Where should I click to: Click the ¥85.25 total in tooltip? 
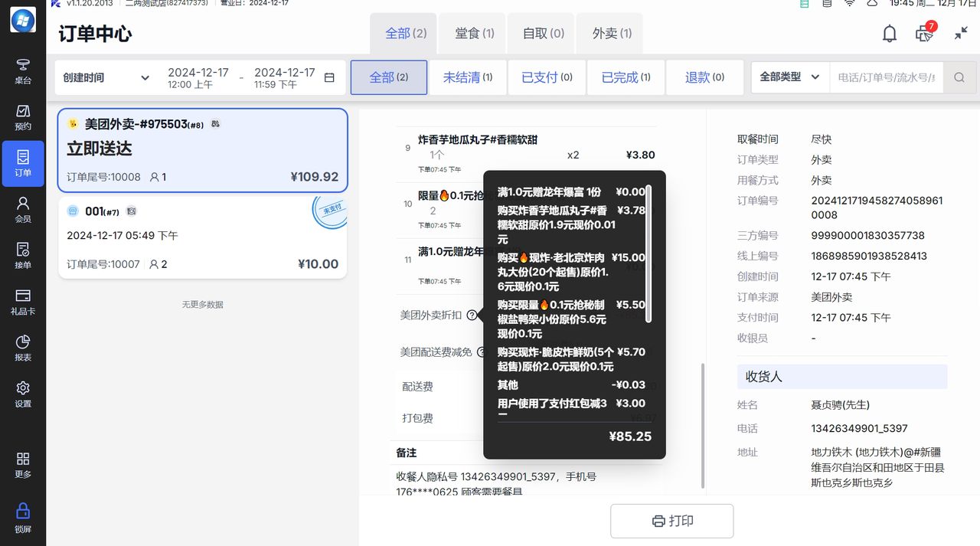click(630, 436)
